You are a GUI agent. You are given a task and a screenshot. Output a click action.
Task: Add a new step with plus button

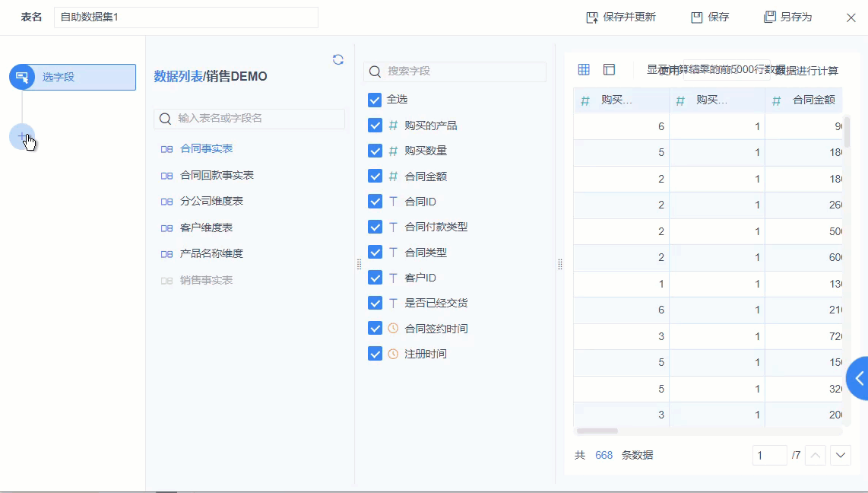coord(22,137)
